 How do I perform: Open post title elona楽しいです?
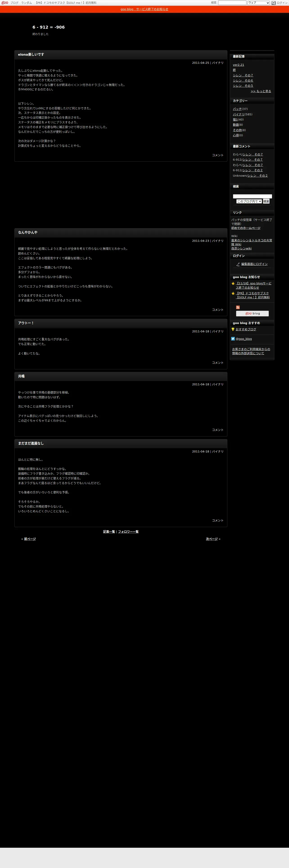pos(31,55)
